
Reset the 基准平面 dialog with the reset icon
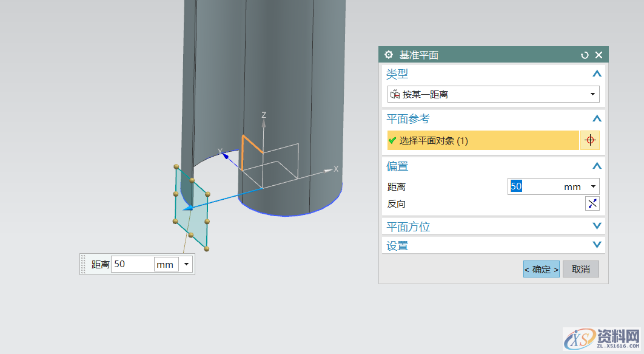585,55
